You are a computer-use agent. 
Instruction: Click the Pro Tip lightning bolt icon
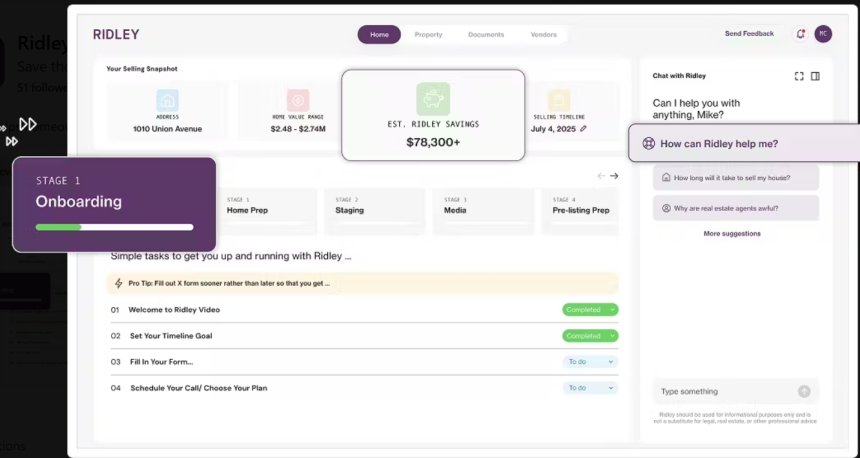[x=118, y=284]
